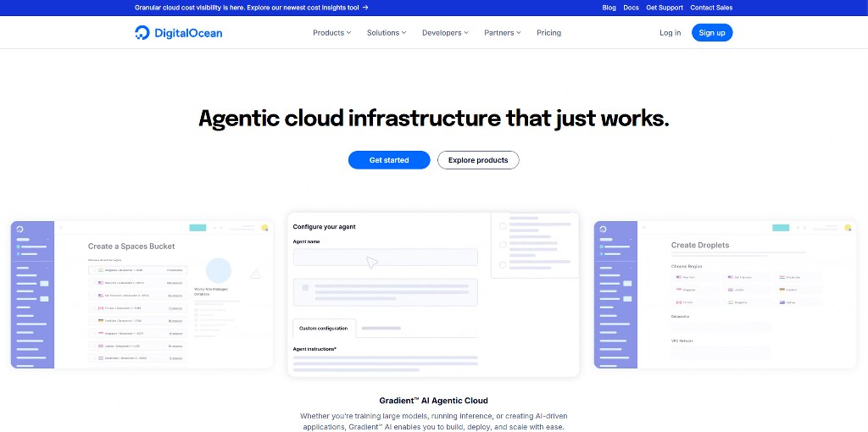Select Frankfurt flag in Choose Region

(782, 290)
